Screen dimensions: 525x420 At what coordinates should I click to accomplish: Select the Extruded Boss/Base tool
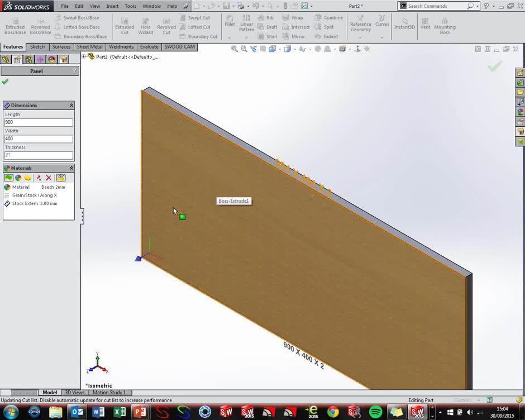pyautogui.click(x=15, y=25)
